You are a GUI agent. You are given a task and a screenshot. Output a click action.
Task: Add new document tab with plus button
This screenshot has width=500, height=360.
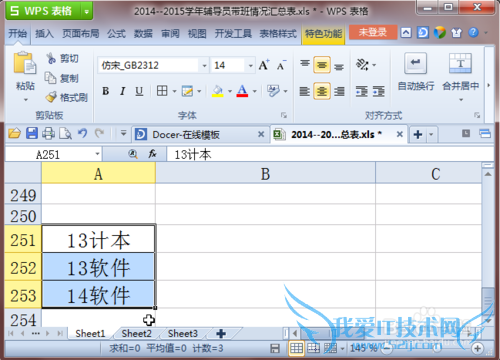[418, 134]
